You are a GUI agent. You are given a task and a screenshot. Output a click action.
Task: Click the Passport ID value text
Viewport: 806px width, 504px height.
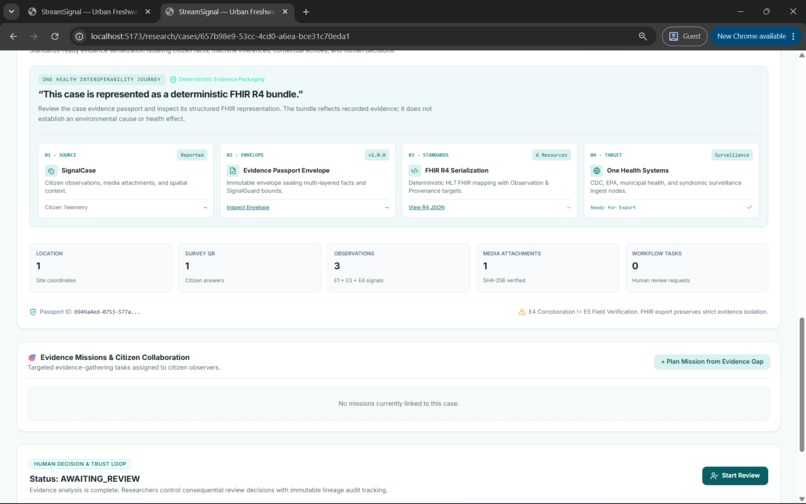[107, 312]
